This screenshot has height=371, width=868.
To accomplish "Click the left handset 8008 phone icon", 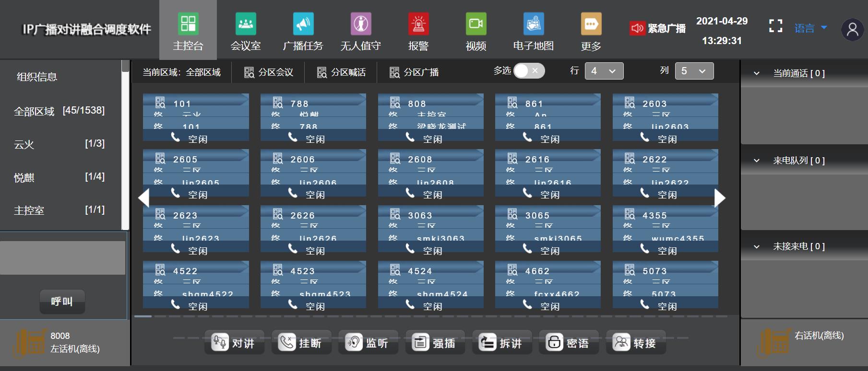I will 29,343.
